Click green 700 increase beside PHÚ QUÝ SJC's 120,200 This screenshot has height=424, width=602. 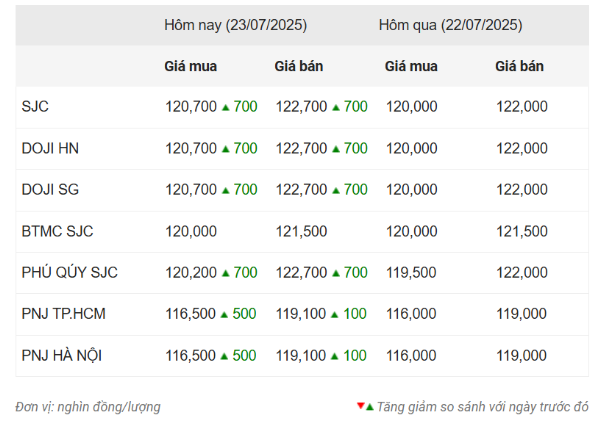[245, 273]
